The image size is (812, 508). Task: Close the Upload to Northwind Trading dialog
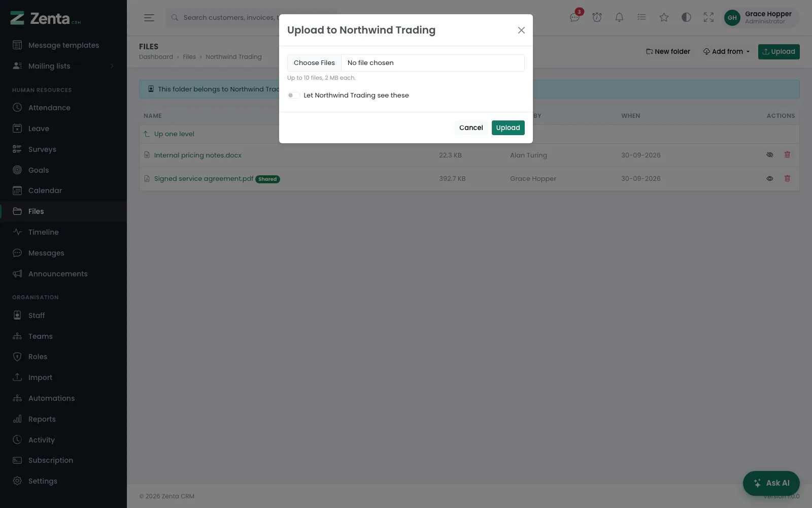521,30
